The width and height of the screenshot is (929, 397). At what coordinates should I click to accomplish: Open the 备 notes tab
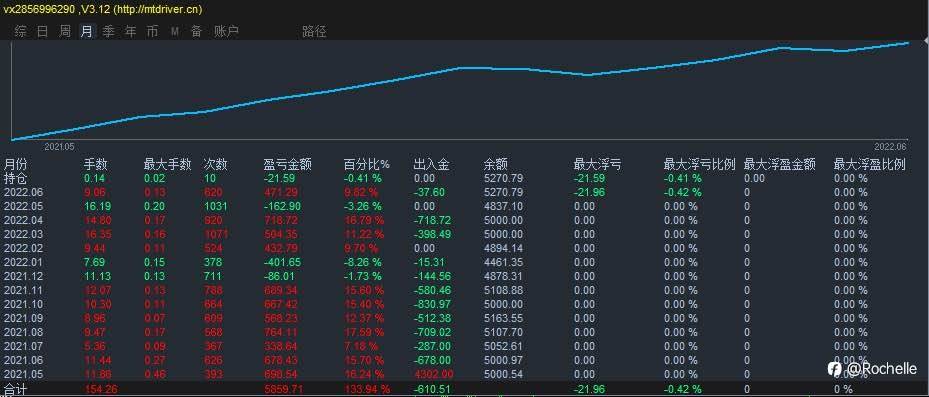coord(196,31)
